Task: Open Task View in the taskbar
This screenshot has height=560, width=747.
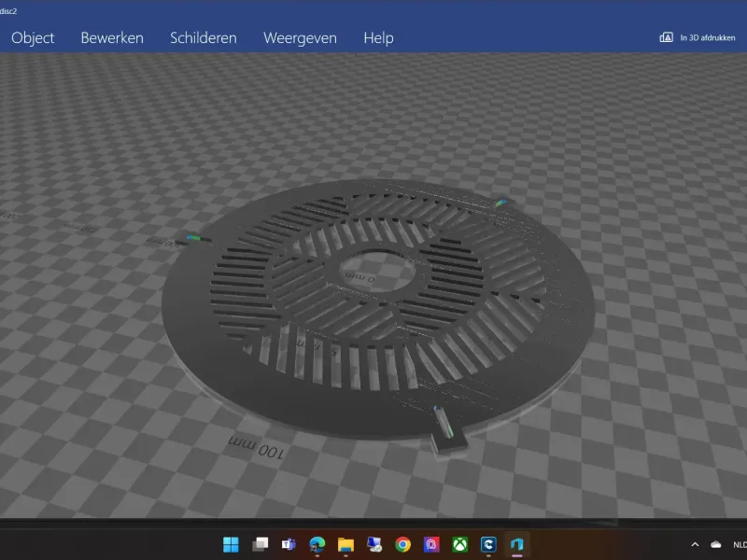Action: [x=261, y=544]
